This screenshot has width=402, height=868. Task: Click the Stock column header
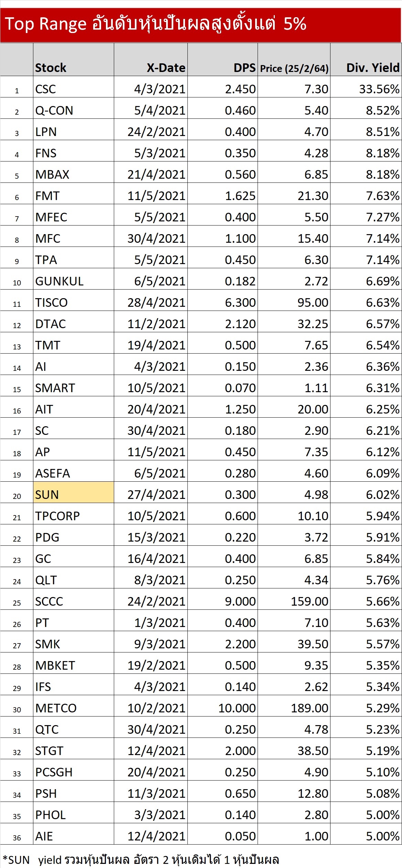click(x=74, y=60)
